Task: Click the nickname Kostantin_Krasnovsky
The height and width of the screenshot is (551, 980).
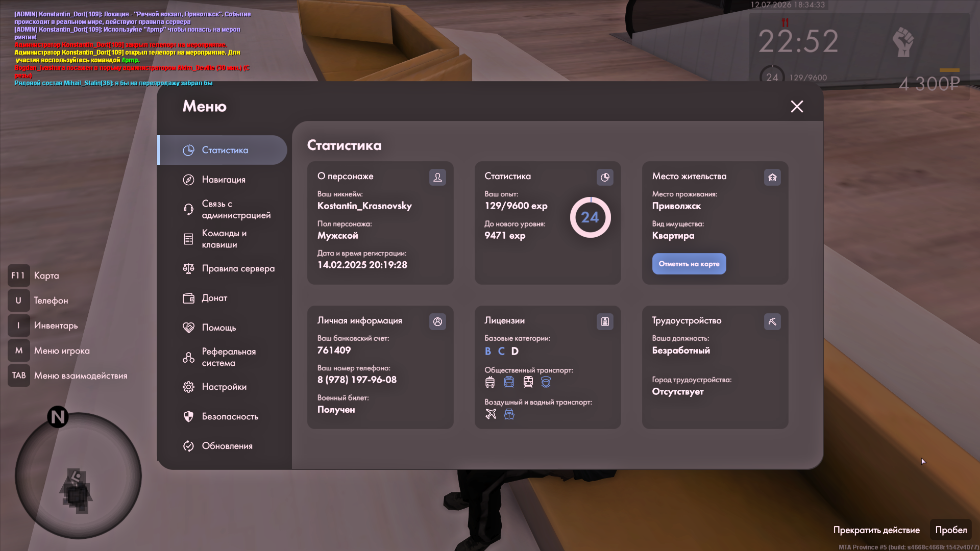Action: pyautogui.click(x=364, y=206)
